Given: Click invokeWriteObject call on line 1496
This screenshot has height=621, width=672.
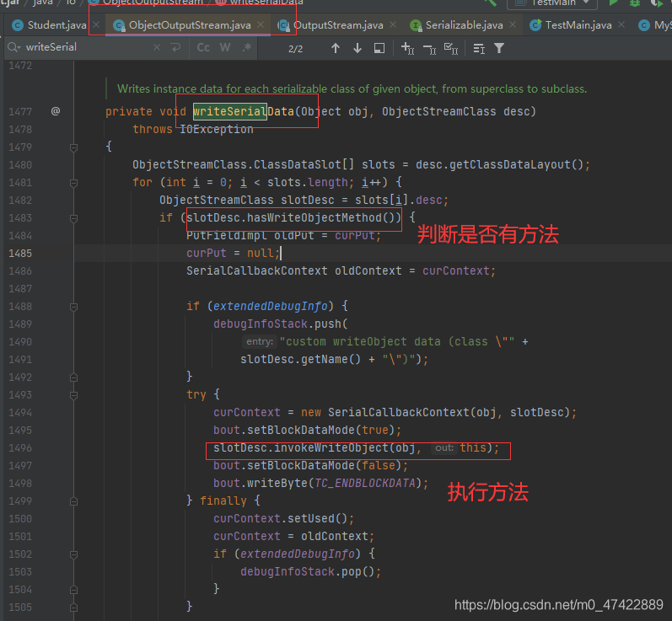Looking at the screenshot, I should coord(331,448).
